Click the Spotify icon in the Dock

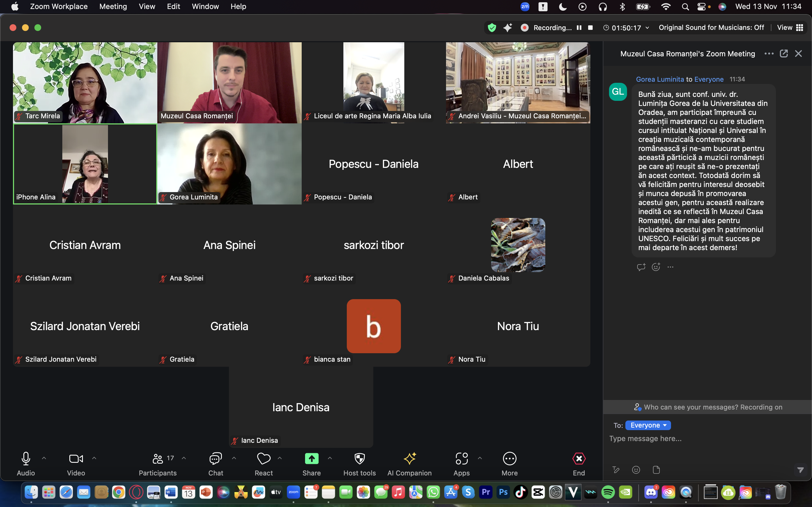pyautogui.click(x=608, y=492)
